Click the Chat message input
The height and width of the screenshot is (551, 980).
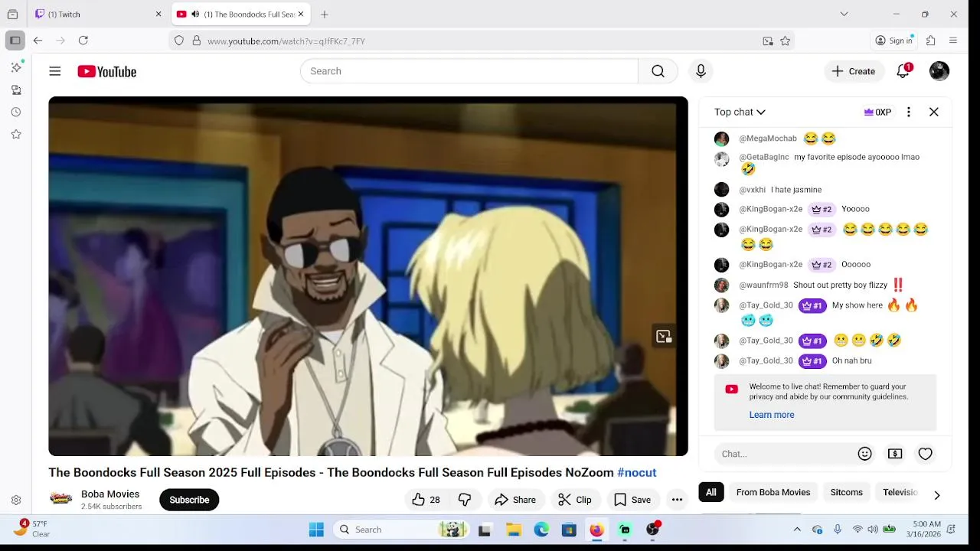tap(785, 454)
